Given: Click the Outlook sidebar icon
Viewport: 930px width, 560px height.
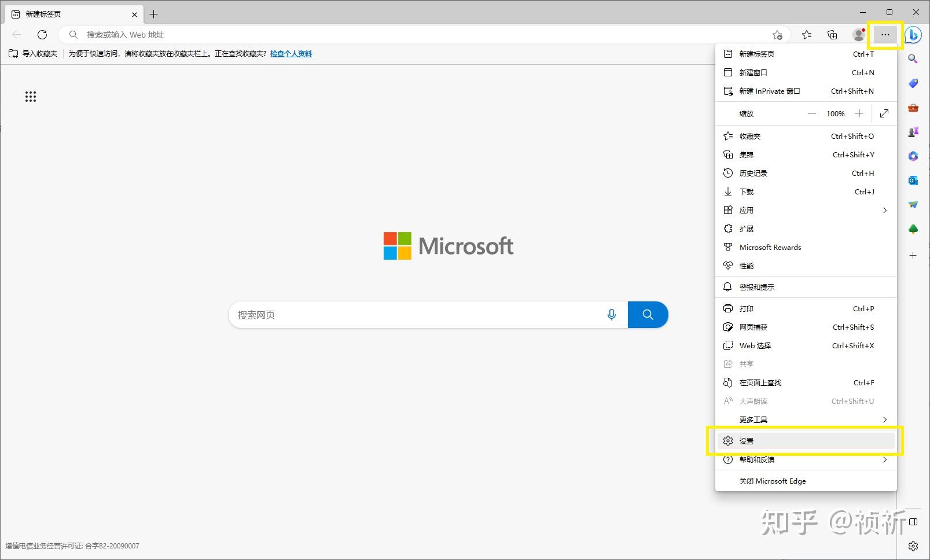Looking at the screenshot, I should (x=913, y=180).
